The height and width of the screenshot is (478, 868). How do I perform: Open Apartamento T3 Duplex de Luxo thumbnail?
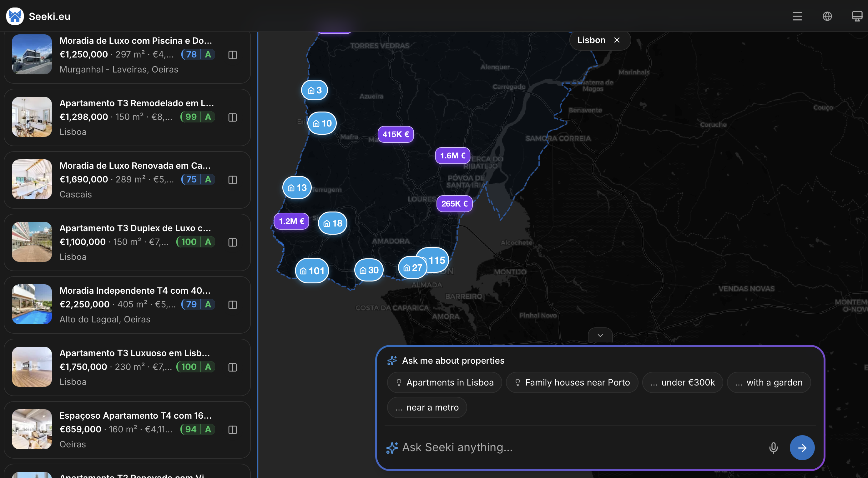click(32, 242)
